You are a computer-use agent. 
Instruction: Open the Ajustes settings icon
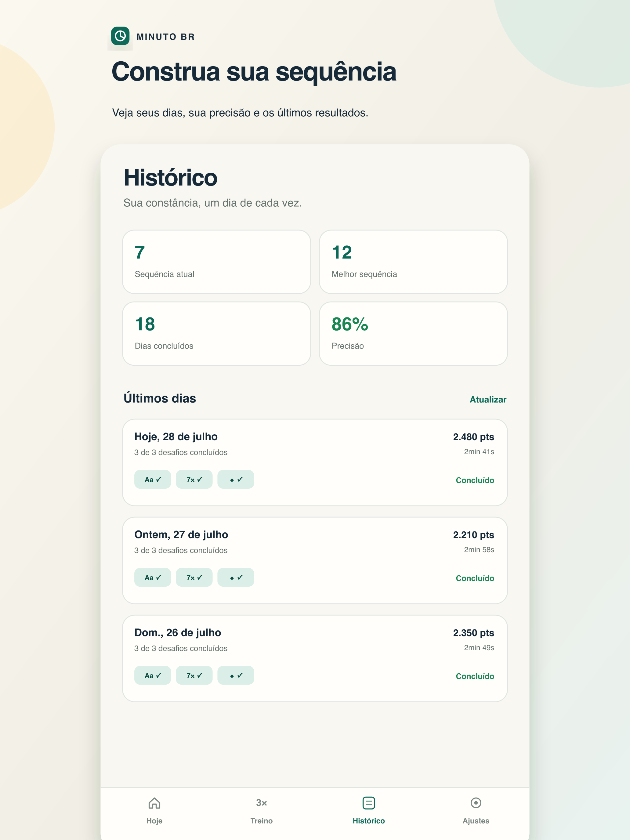coord(476,803)
